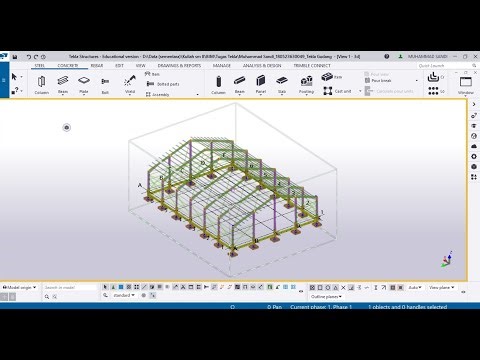
Task: Focus the Quick Launch search box
Action: 447,66
